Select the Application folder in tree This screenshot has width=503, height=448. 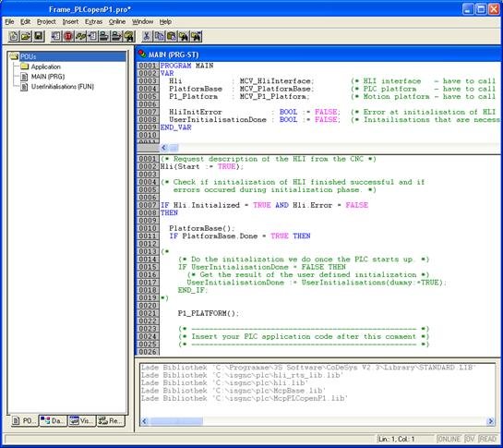46,67
